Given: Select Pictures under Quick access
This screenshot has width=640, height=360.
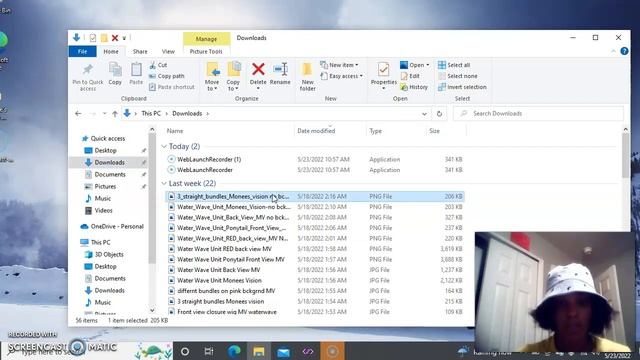Looking at the screenshot, I should [105, 186].
